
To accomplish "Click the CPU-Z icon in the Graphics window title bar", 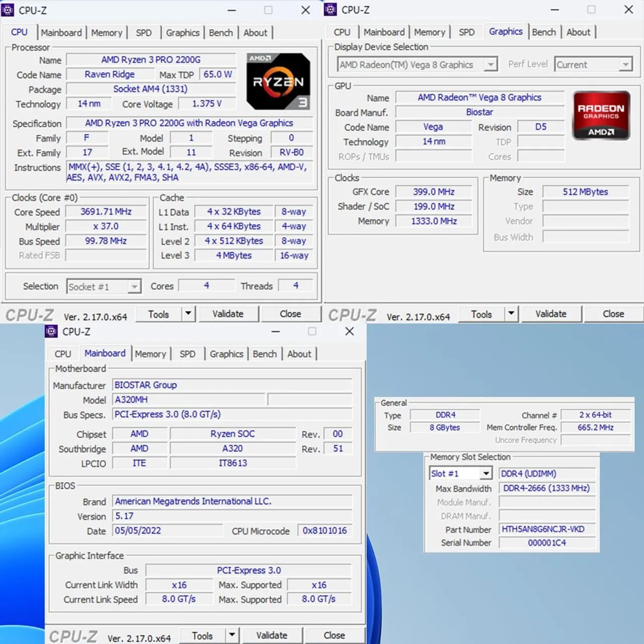I will click(x=331, y=10).
